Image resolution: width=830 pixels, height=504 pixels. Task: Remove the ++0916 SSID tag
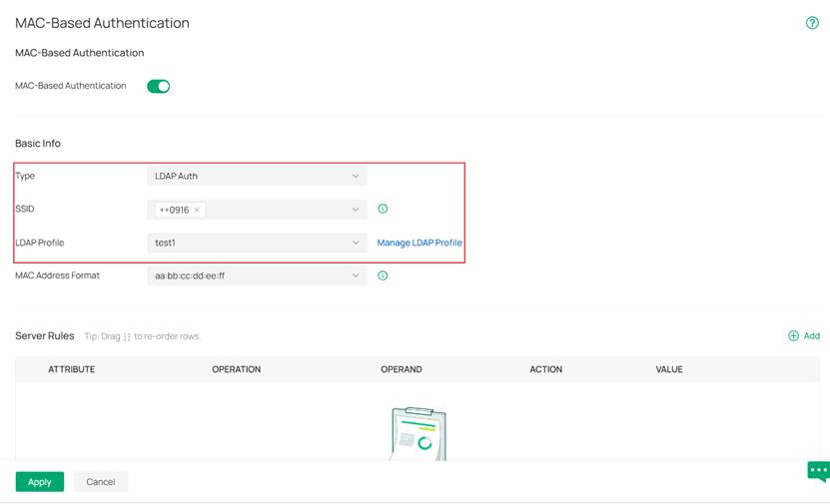coord(197,210)
